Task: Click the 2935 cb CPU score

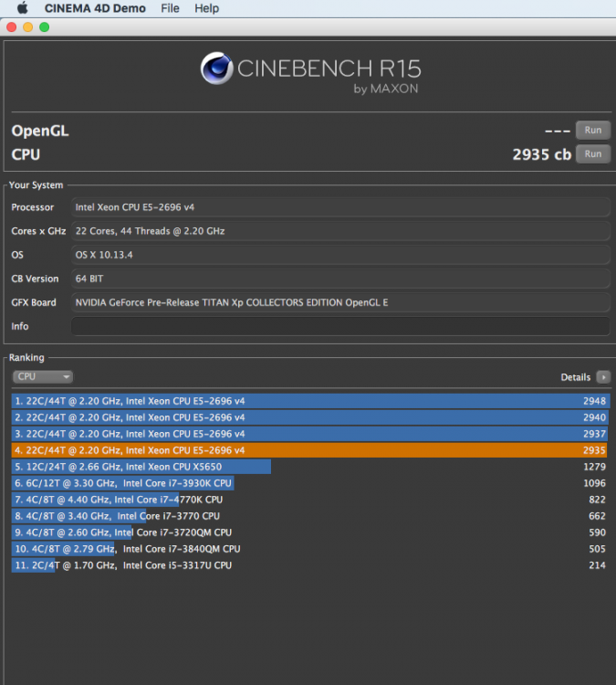Action: point(541,154)
